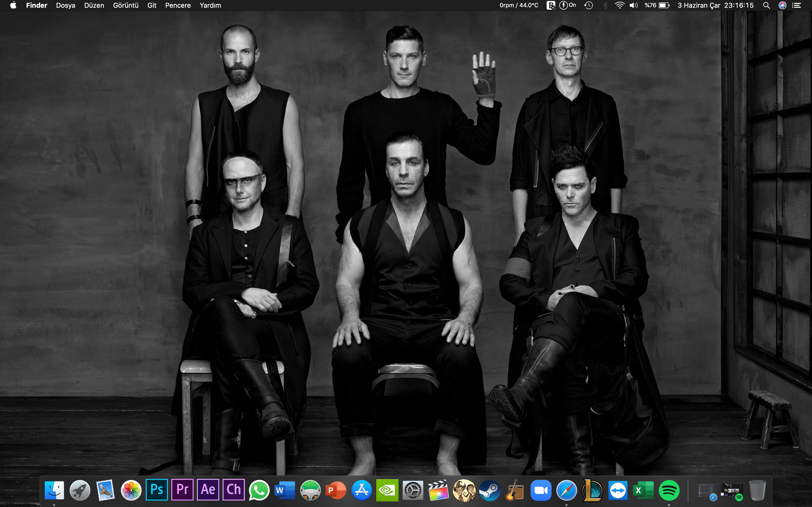
Task: Expand the battery %76 status menu
Action: tap(657, 5)
